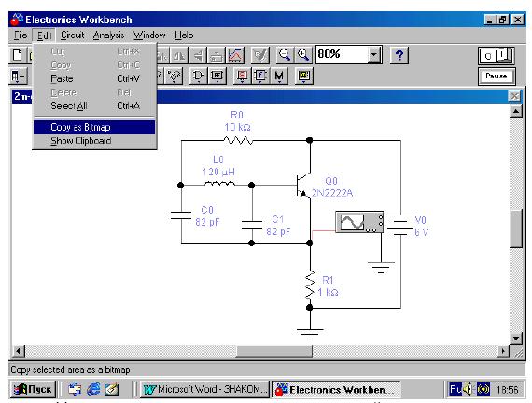Launch Internet Explorer from quick launch
This screenshot has width=532, height=403.
pyautogui.click(x=93, y=389)
